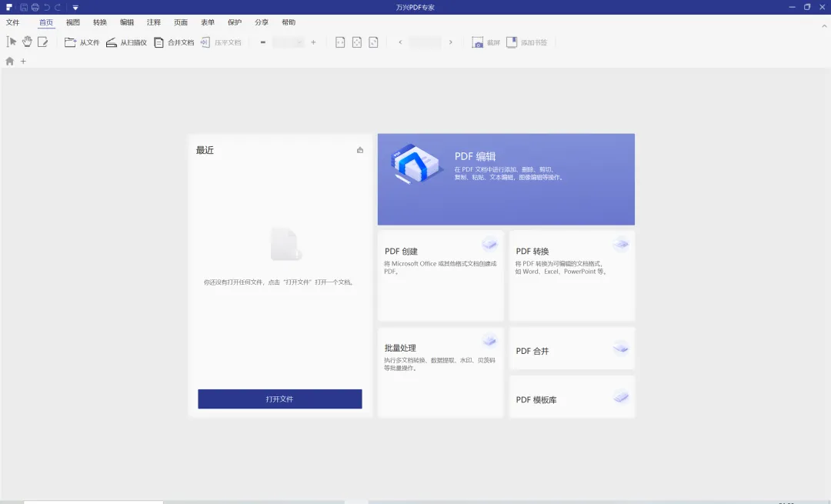This screenshot has width=831, height=504.
Task: Click the undo arrow icon
Action: click(x=47, y=8)
